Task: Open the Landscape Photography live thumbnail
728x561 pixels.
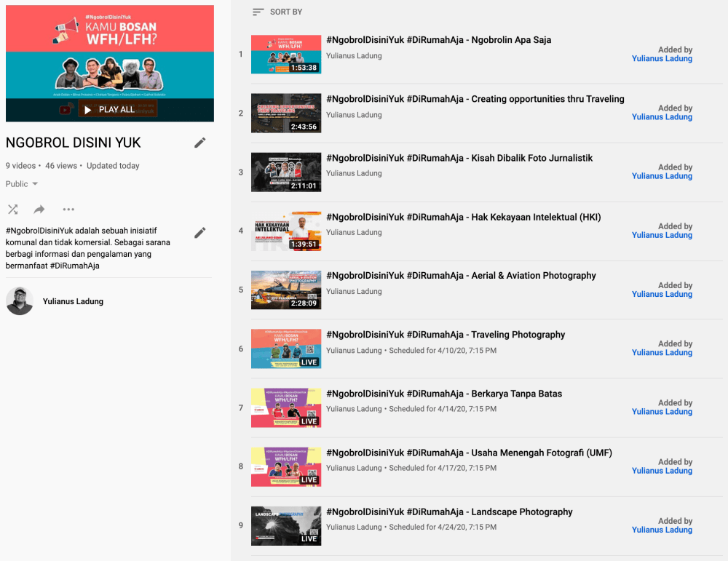Action: pos(286,526)
